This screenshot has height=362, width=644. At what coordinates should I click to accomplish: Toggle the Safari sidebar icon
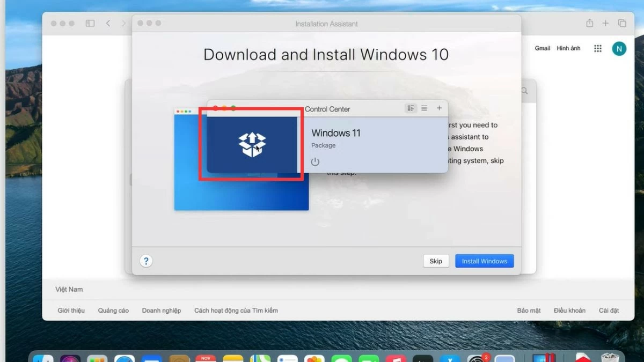pyautogui.click(x=90, y=24)
